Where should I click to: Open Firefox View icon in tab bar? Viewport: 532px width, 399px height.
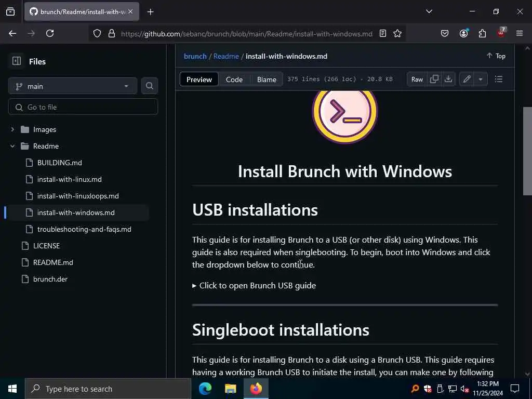10,11
